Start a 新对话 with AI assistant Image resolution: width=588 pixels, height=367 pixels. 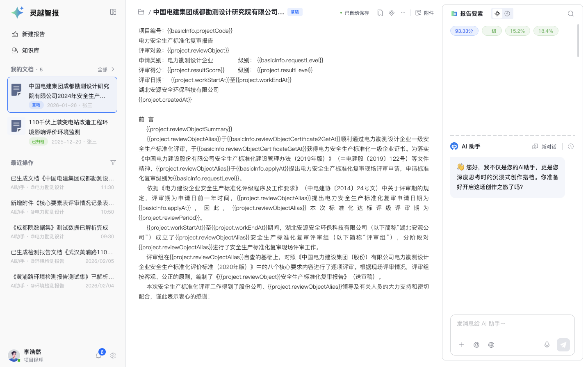click(544, 146)
